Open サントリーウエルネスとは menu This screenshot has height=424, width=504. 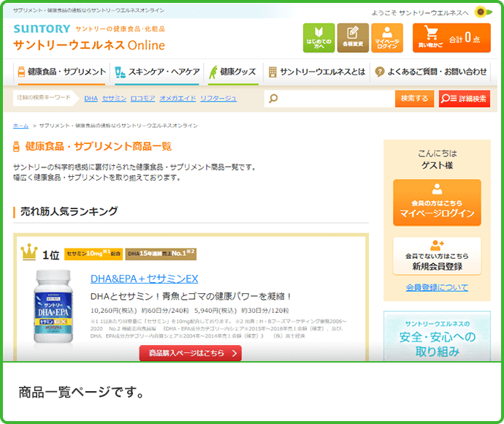point(317,72)
